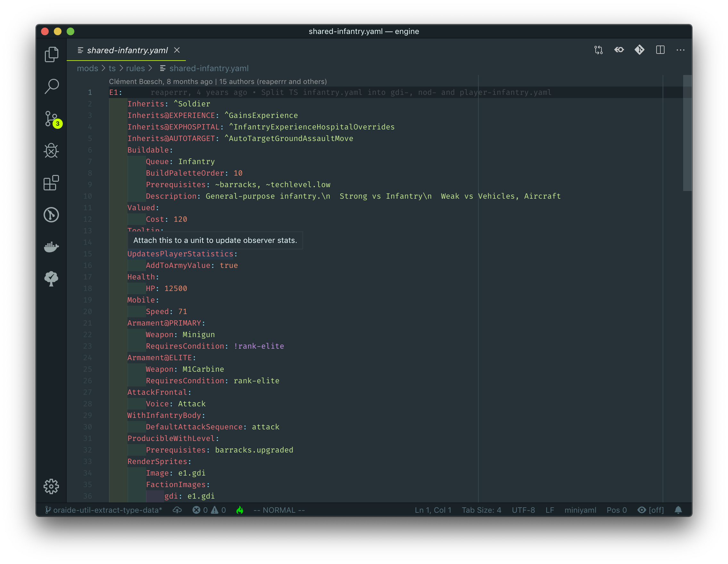This screenshot has height=564, width=728.
Task: Click the green flame status icon
Action: pyautogui.click(x=240, y=510)
